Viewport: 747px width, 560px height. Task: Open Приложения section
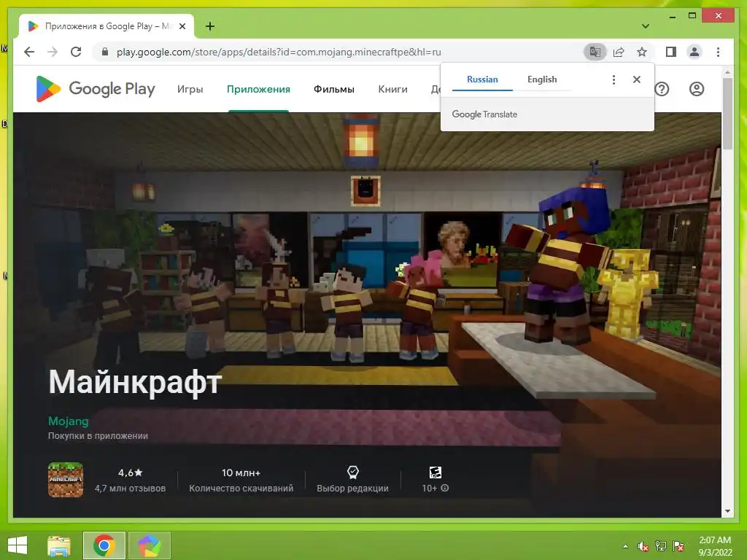tap(258, 89)
